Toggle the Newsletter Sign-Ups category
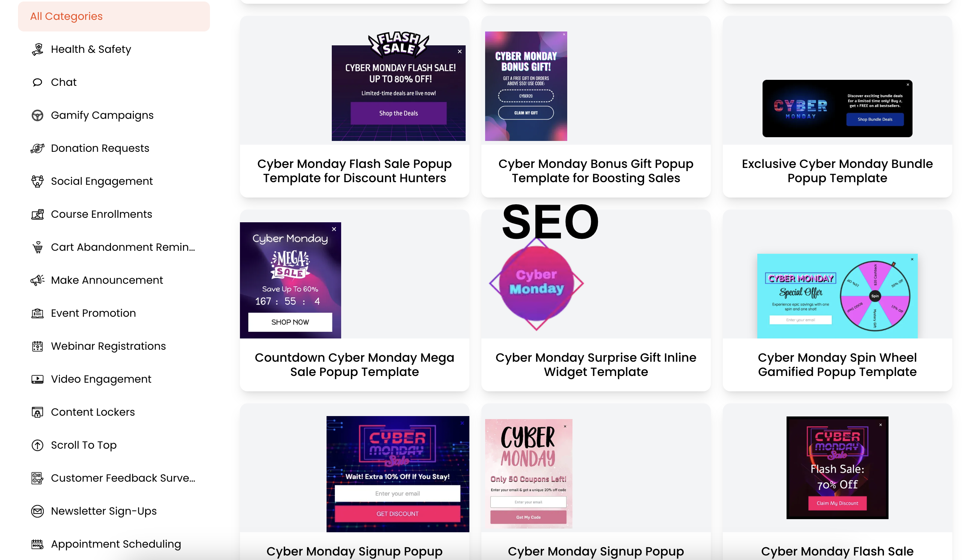The width and height of the screenshot is (968, 560). pyautogui.click(x=103, y=511)
